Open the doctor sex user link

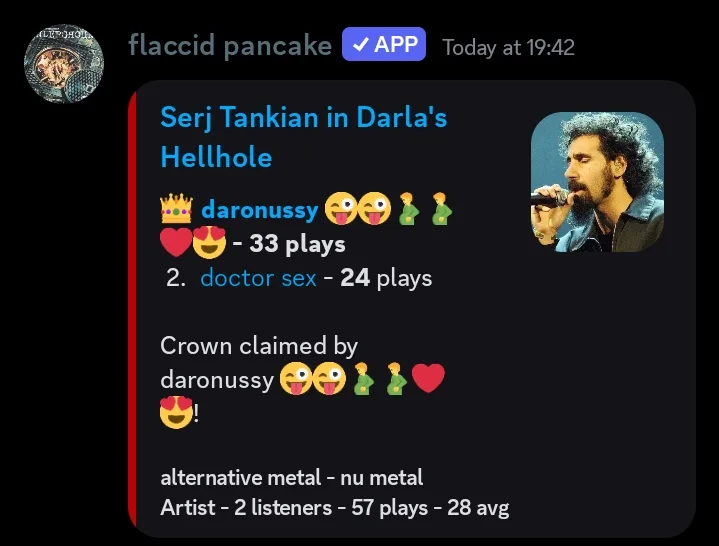(258, 278)
